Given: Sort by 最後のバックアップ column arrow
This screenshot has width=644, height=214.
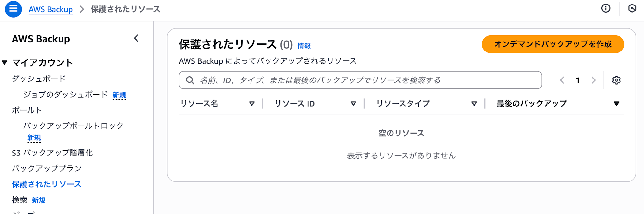Looking at the screenshot, I should [616, 104].
